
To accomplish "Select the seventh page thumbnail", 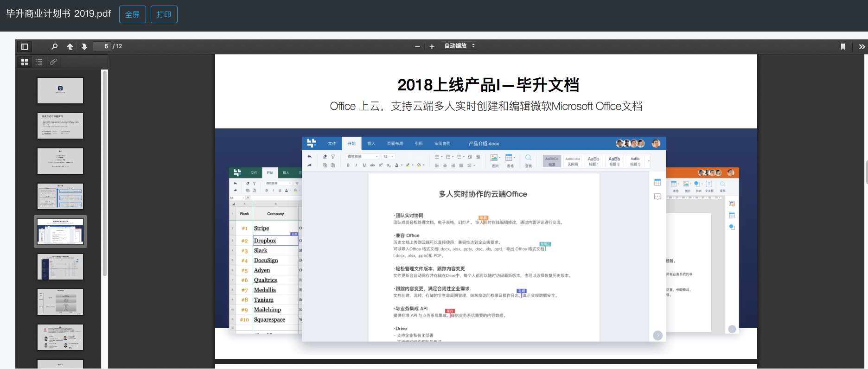I will [60, 302].
